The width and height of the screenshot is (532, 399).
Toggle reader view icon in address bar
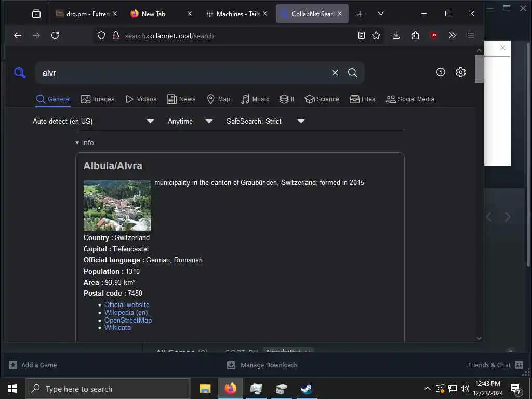pyautogui.click(x=362, y=35)
